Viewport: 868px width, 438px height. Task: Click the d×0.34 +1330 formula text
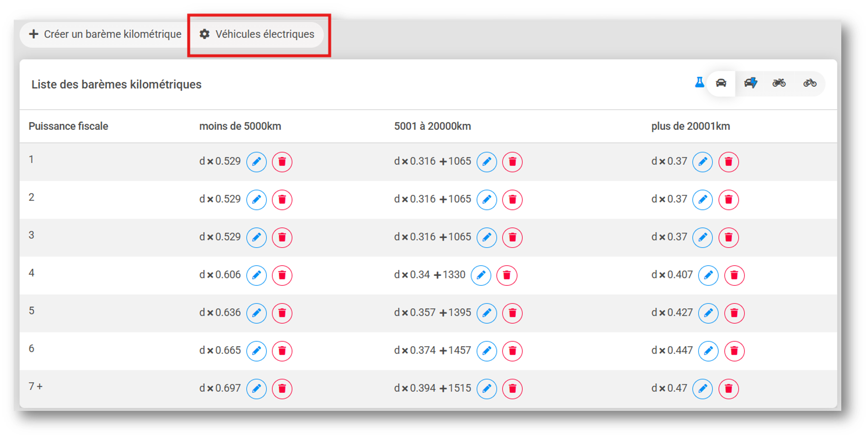[430, 275]
